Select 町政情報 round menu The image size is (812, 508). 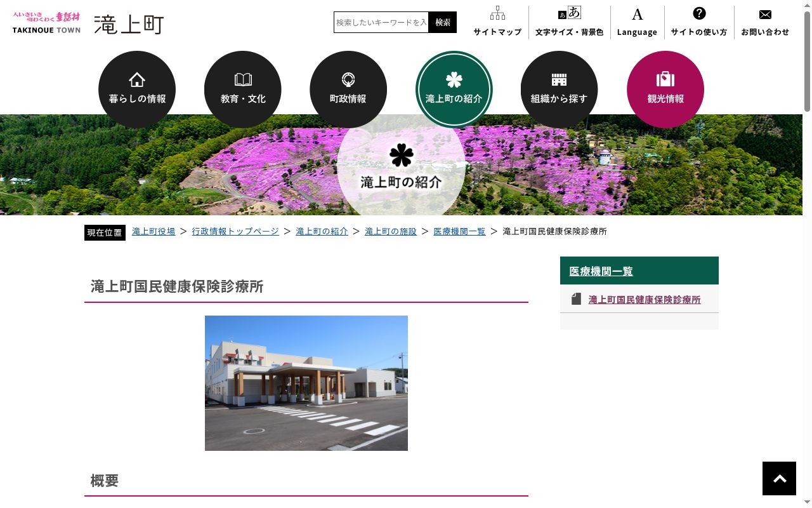tap(348, 90)
